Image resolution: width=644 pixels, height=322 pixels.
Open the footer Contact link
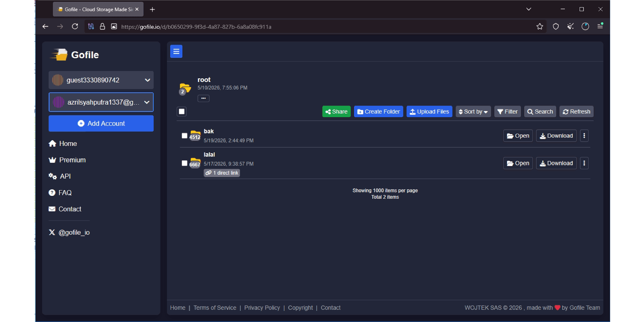[331, 308]
